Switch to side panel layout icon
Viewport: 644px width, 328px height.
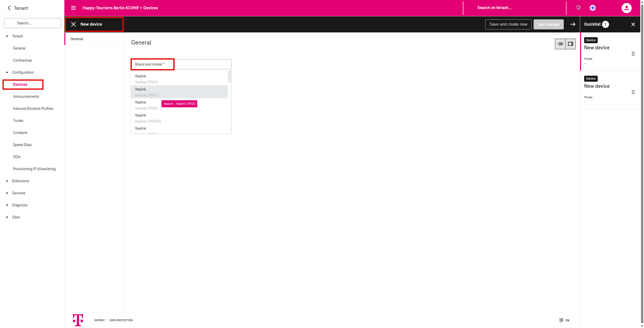coord(571,44)
